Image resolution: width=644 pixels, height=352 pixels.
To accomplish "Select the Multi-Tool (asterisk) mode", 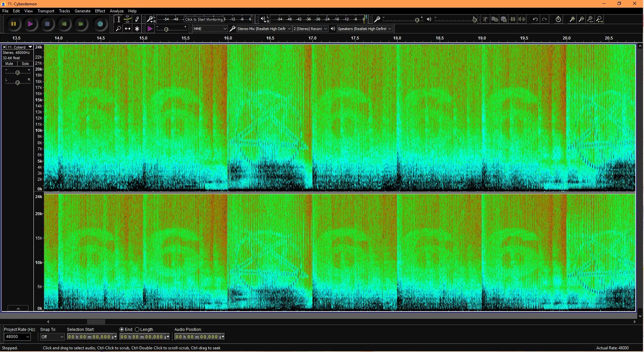I will click(137, 29).
